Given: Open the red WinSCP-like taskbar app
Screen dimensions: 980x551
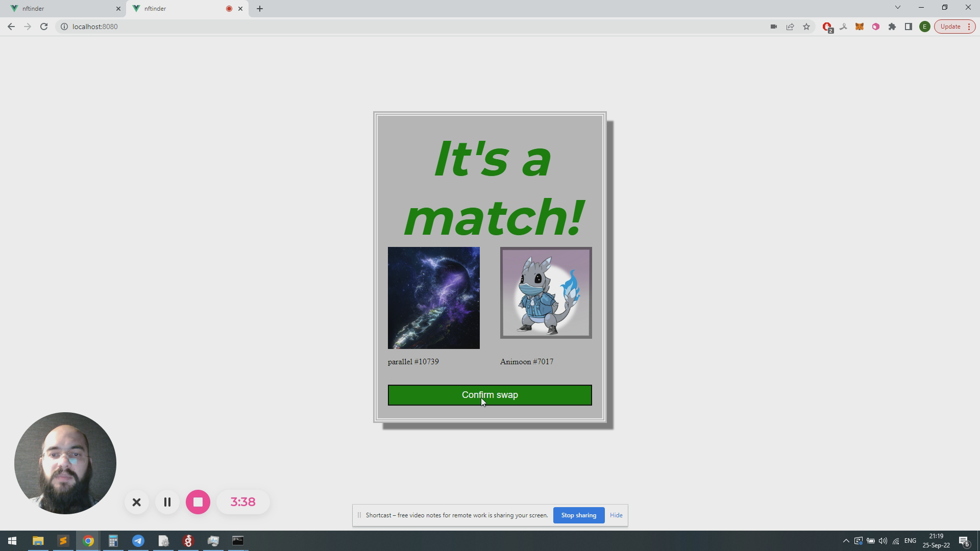Looking at the screenshot, I should [188, 541].
